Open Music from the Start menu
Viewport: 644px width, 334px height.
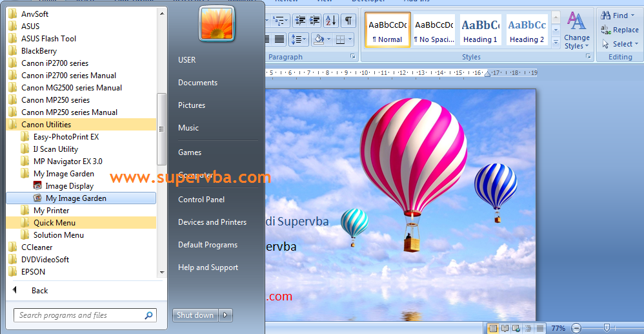188,128
